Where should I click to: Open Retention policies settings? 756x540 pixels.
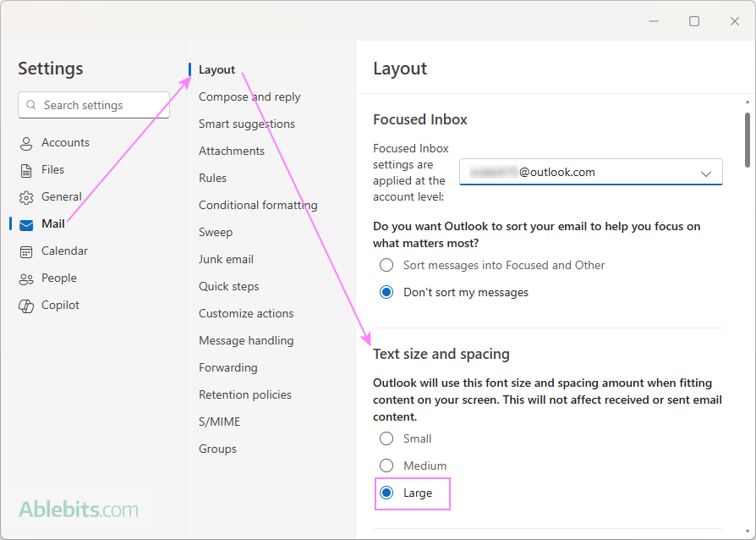[245, 394]
